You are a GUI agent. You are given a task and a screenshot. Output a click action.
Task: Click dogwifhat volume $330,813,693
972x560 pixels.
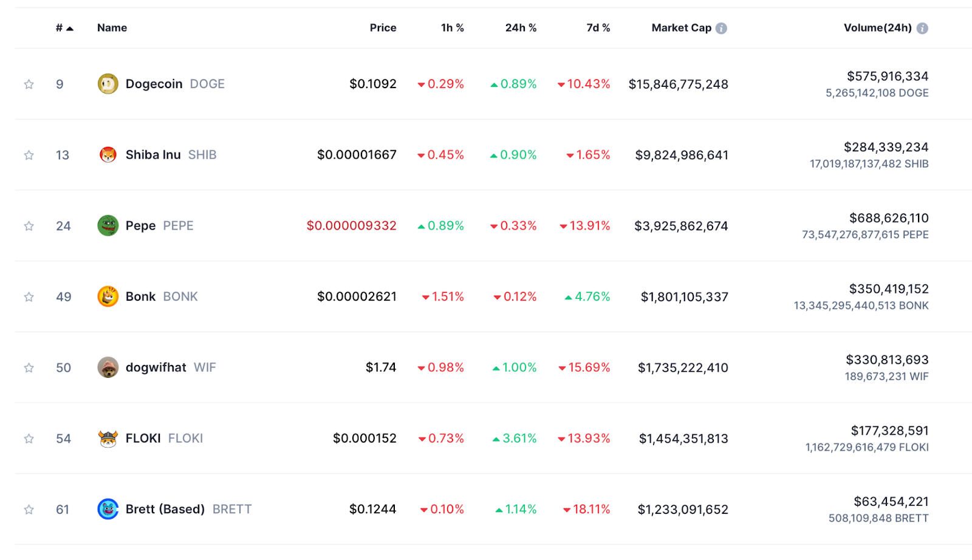click(x=887, y=360)
